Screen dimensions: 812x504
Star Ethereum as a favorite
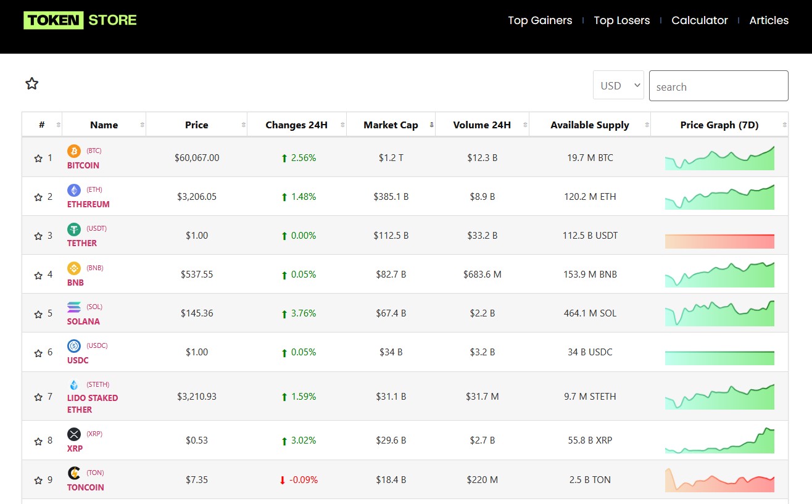coord(38,197)
